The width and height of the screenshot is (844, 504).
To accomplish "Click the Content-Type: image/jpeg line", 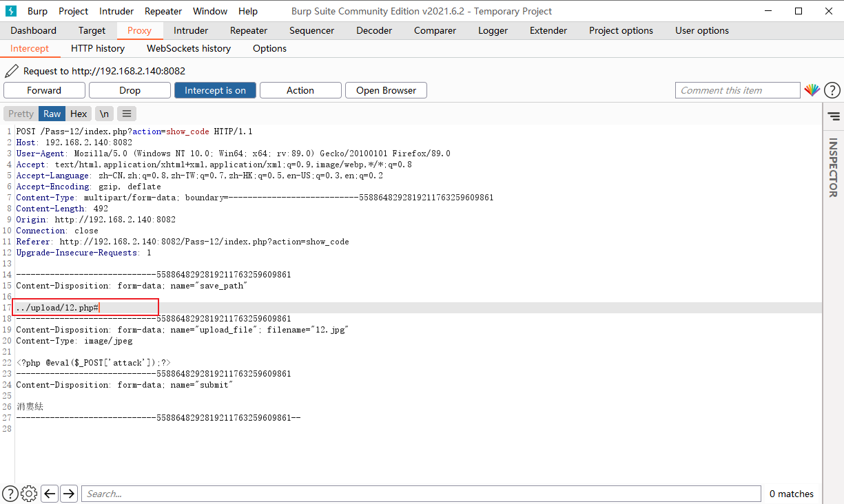I will point(74,341).
